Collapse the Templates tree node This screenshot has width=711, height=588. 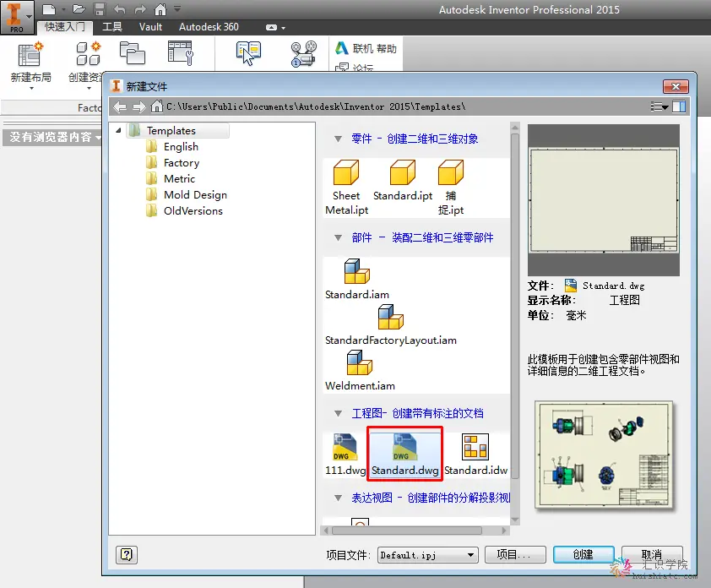tap(118, 131)
